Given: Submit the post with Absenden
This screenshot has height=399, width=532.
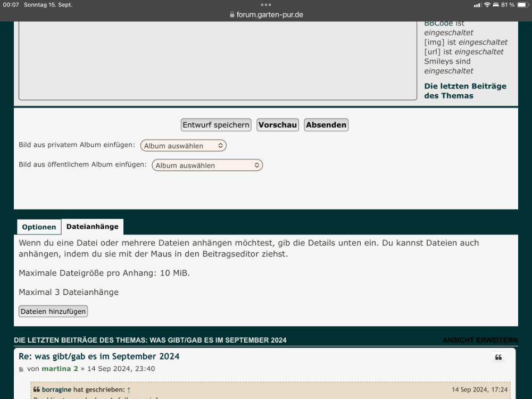Looking at the screenshot, I should pyautogui.click(x=326, y=125).
